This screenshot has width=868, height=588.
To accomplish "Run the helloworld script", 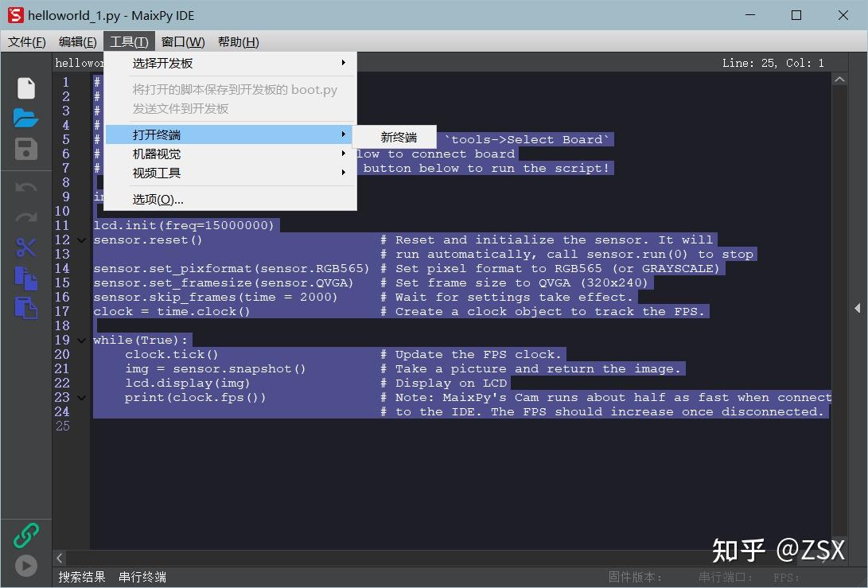I will tap(26, 566).
